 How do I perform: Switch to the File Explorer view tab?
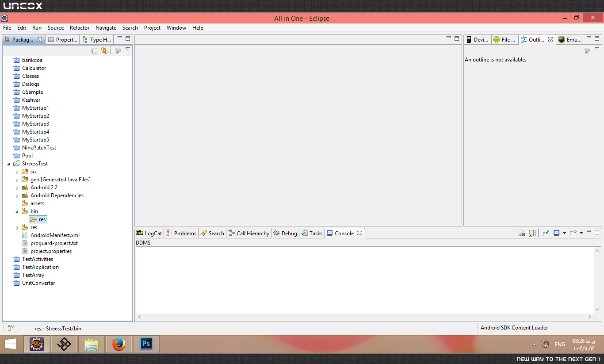(505, 39)
